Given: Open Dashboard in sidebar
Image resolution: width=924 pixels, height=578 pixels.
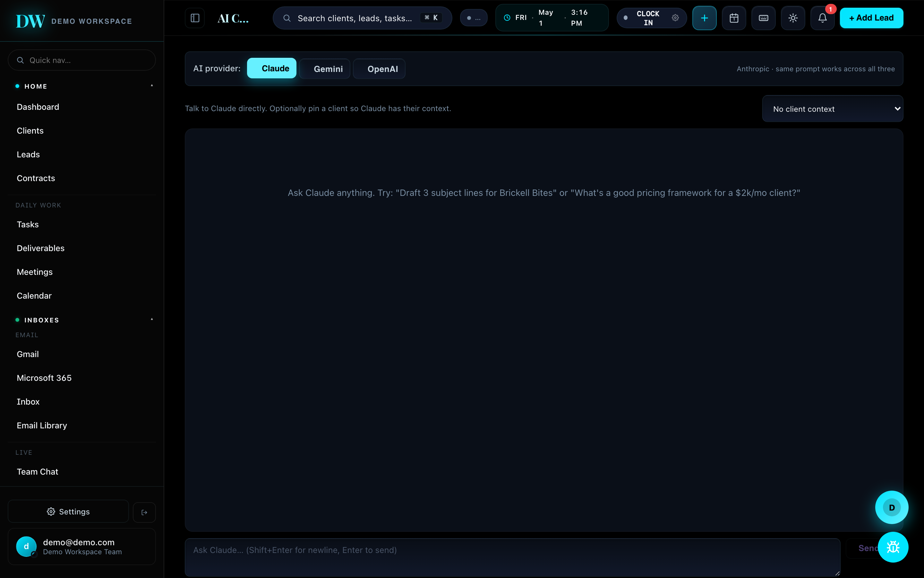Looking at the screenshot, I should tap(82, 107).
